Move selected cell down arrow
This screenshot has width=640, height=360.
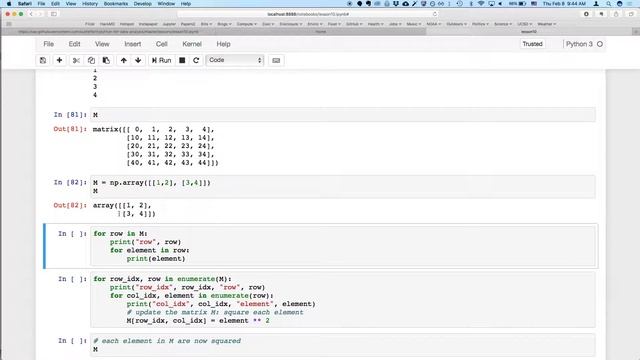click(138, 60)
